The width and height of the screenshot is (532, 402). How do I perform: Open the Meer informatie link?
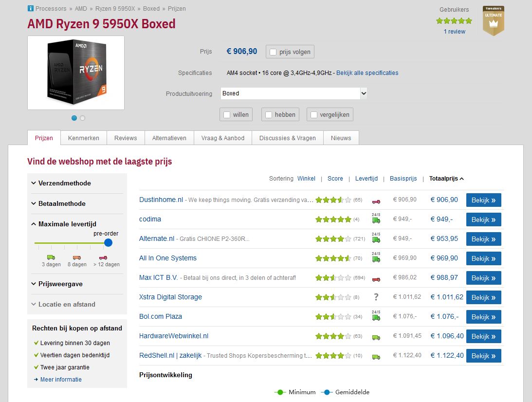click(61, 379)
